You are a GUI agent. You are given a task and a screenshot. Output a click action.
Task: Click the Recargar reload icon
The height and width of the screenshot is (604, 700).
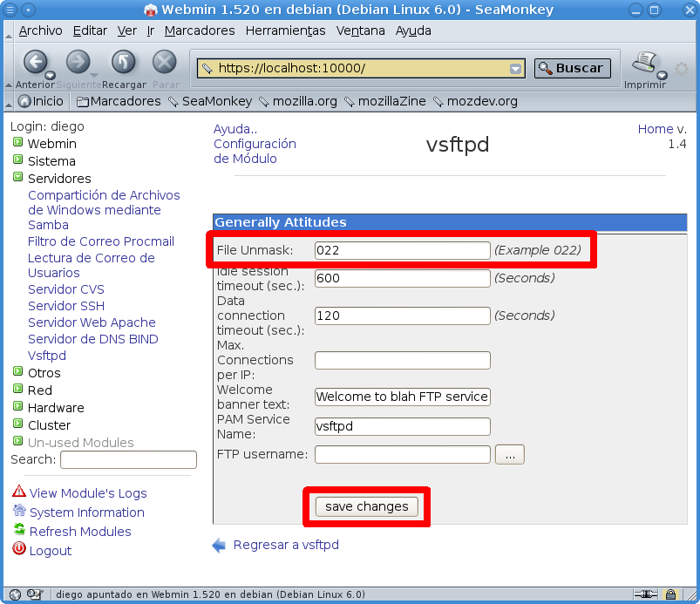click(x=122, y=63)
